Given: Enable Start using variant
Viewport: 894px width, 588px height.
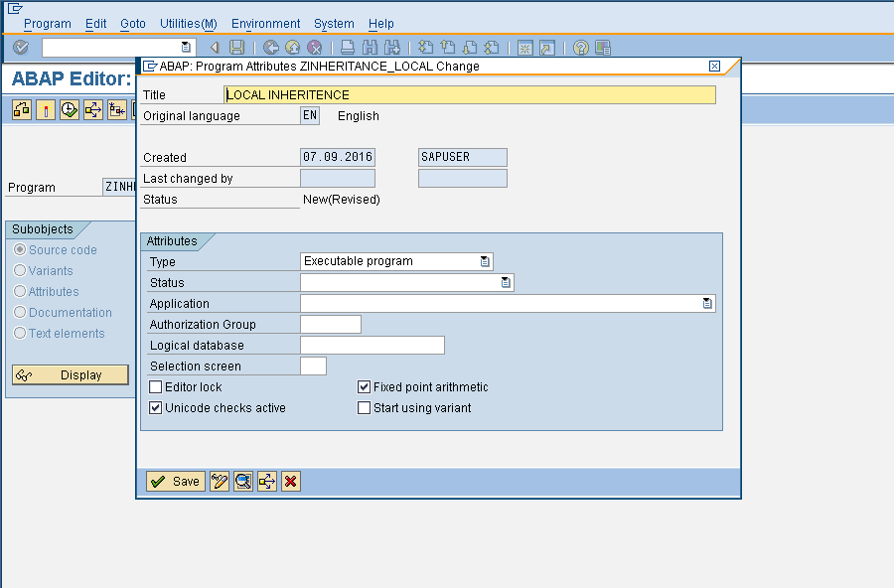Looking at the screenshot, I should point(365,407).
